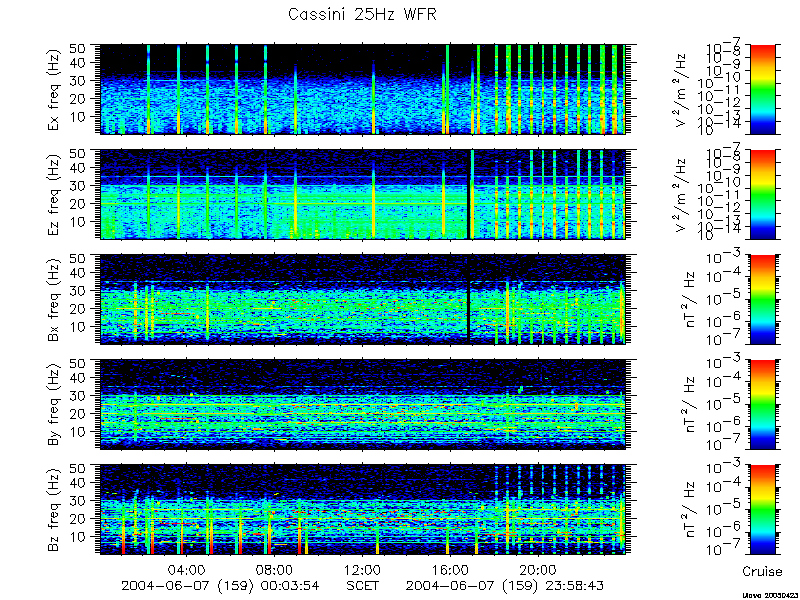Select the V²/m²/Hz unit label beside the Ex color bar
The height and width of the screenshot is (600, 800).
(x=682, y=90)
